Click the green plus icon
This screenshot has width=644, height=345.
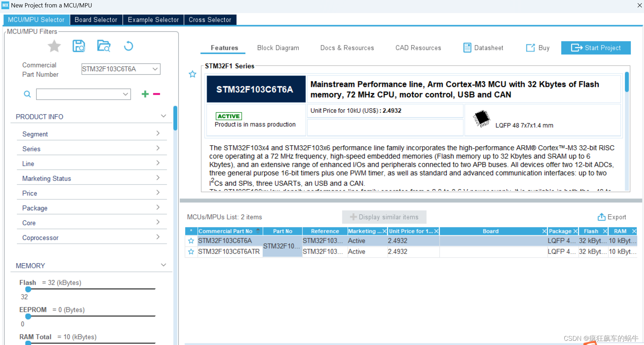(x=145, y=94)
